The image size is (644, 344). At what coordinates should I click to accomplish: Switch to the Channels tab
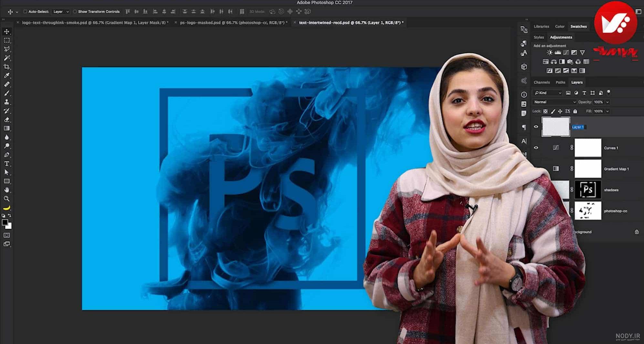coord(542,82)
